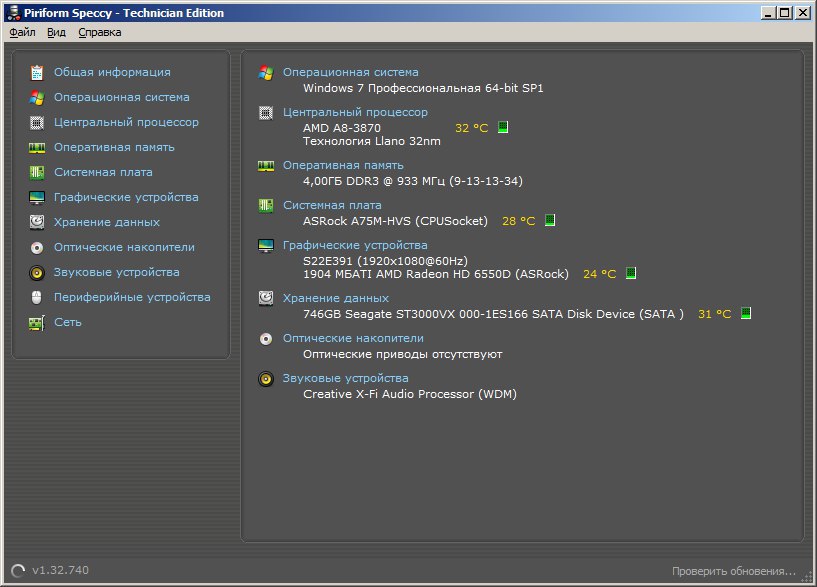
Task: Open the Файл menu
Action: (x=22, y=32)
